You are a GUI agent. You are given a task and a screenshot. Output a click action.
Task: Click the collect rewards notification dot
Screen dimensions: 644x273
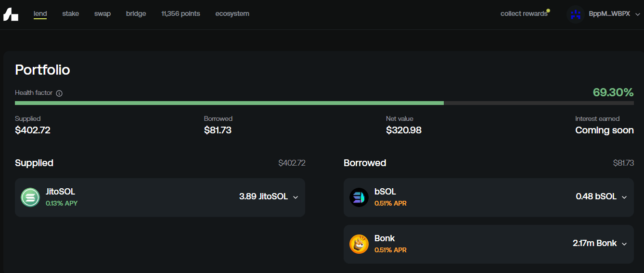[548, 10]
